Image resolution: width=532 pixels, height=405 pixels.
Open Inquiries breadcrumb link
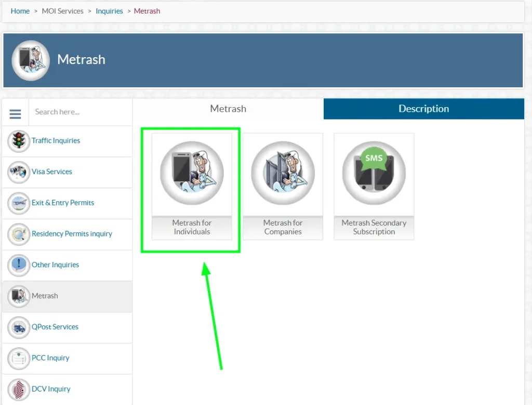109,11
